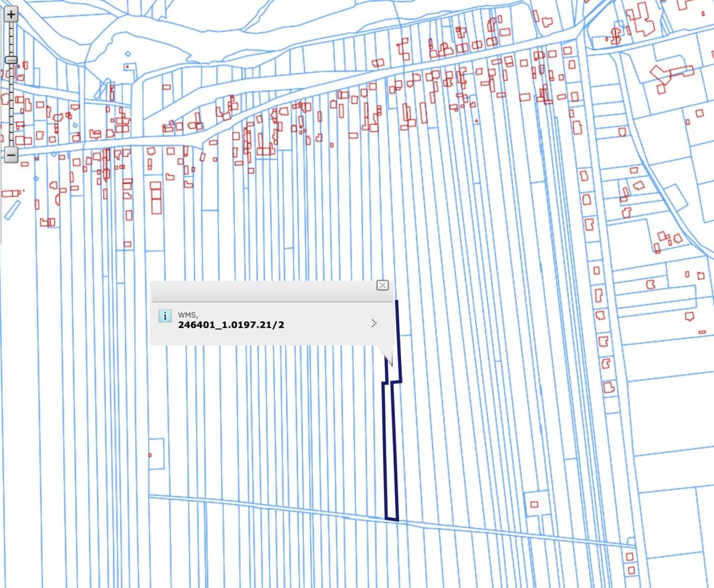Viewport: 714px width, 588px height.
Task: Select parcel ID 246401_1.0197.21/2 text
Action: click(x=231, y=325)
